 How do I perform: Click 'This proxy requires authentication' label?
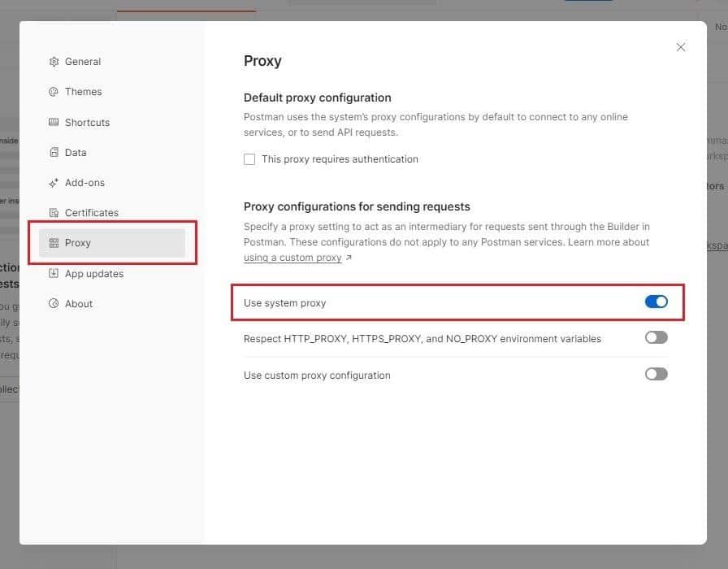[340, 159]
